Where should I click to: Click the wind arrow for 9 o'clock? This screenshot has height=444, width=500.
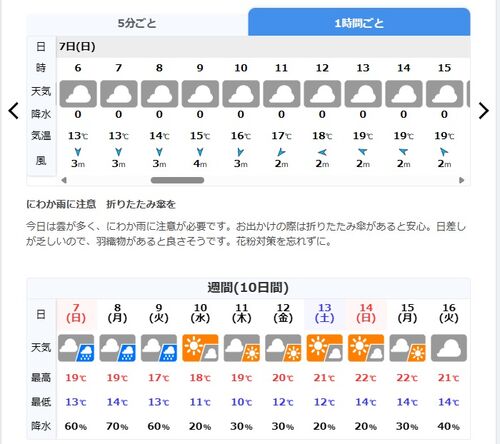point(200,152)
